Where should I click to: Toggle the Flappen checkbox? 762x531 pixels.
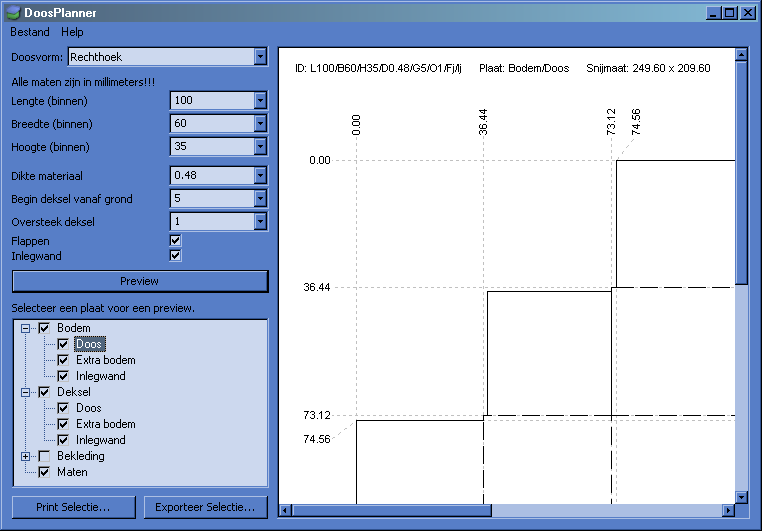tap(175, 240)
